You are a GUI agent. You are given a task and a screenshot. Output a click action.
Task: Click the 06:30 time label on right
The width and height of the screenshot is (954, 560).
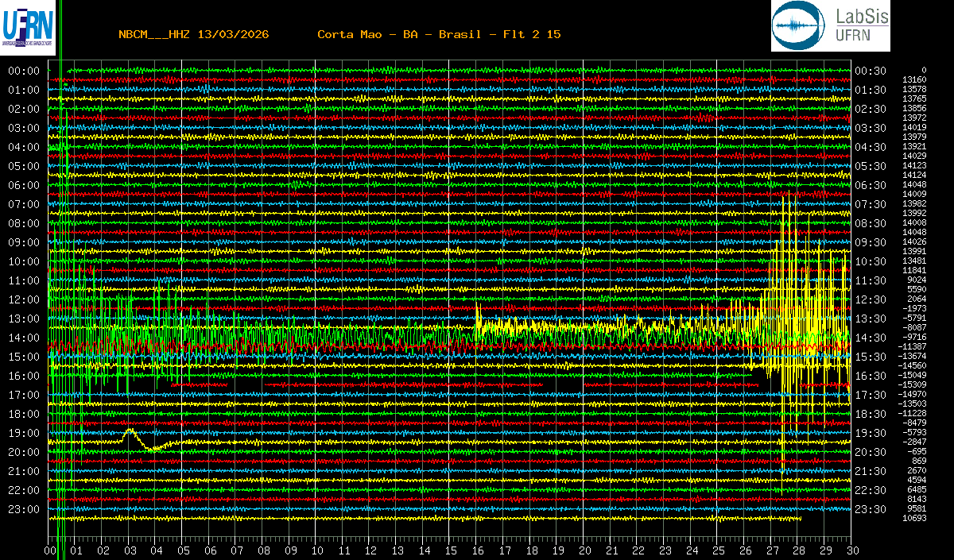[871, 185]
